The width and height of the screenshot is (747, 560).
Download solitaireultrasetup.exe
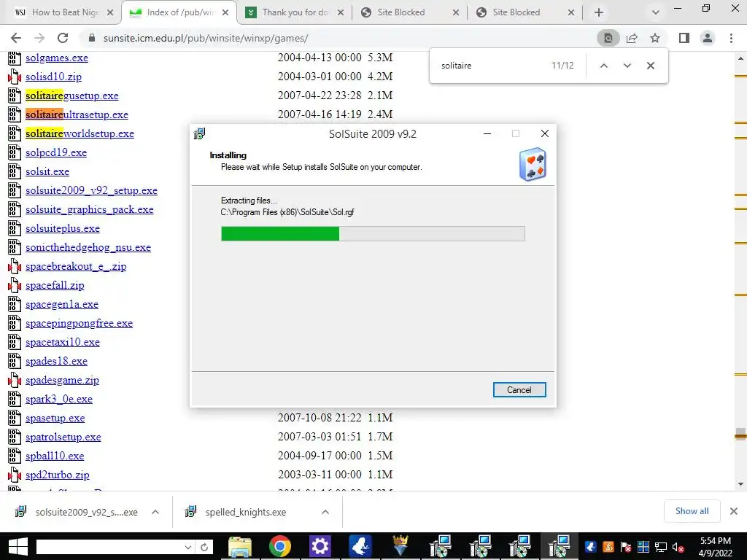77,114
